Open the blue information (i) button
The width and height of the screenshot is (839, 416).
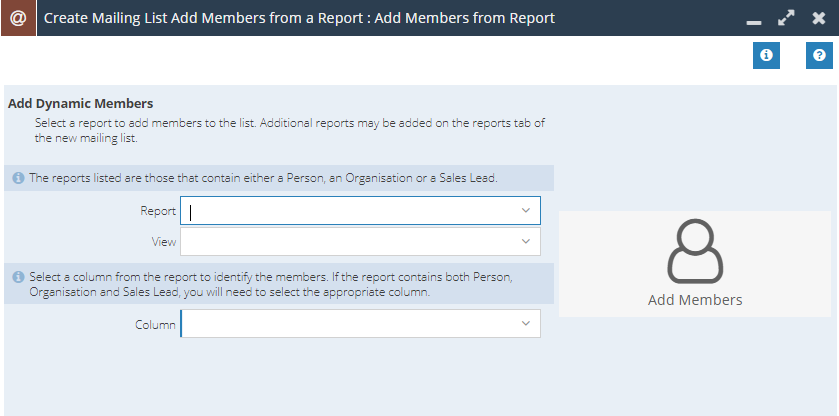pos(766,56)
